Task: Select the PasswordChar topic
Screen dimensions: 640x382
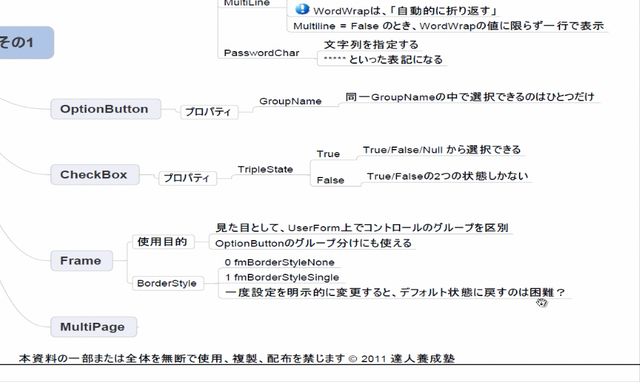Action: point(262,53)
